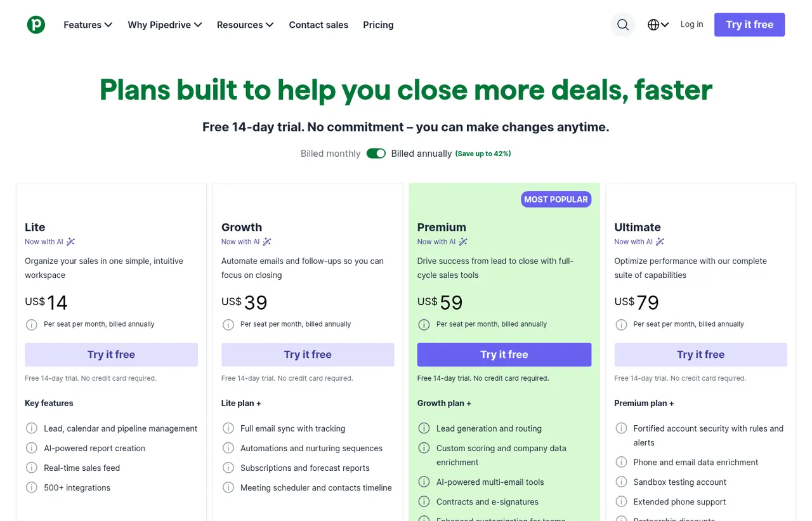Click info icon beside Ultimate price note
812x521 pixels.
pyautogui.click(x=621, y=324)
